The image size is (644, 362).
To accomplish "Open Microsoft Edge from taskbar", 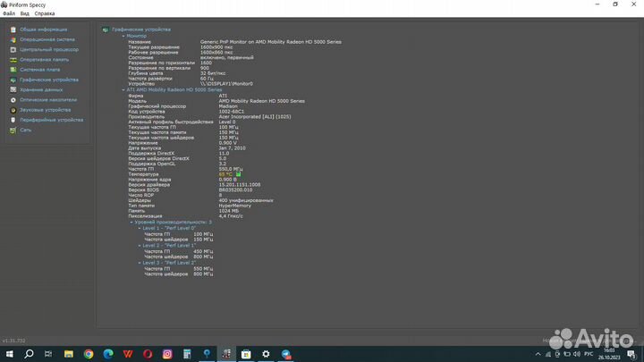I will click(108, 354).
